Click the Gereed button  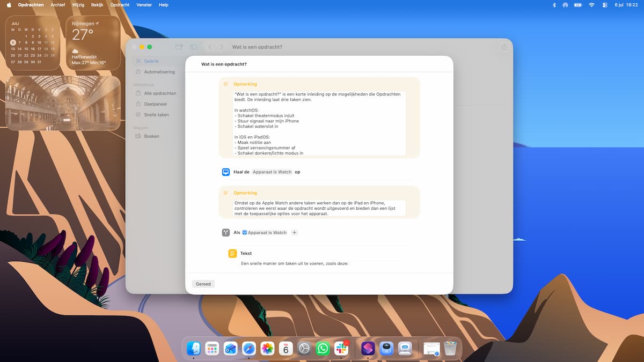[x=203, y=284]
